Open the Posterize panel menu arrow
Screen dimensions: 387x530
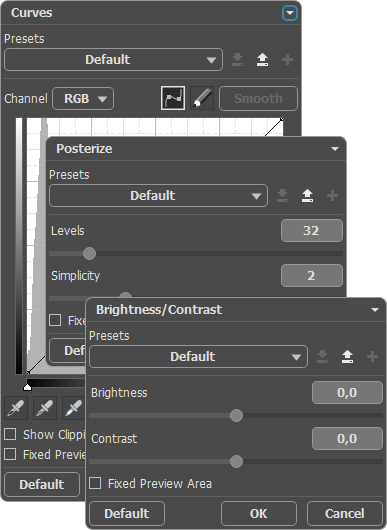[x=335, y=149]
